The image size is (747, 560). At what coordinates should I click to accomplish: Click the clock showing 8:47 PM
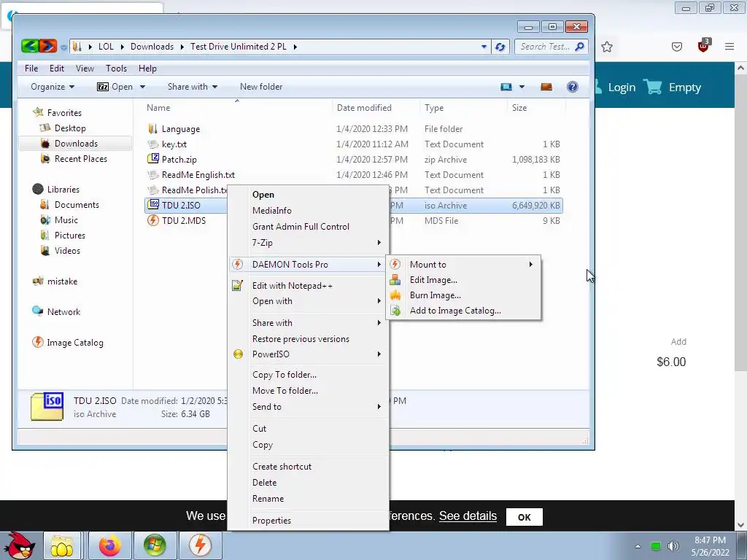(x=710, y=540)
